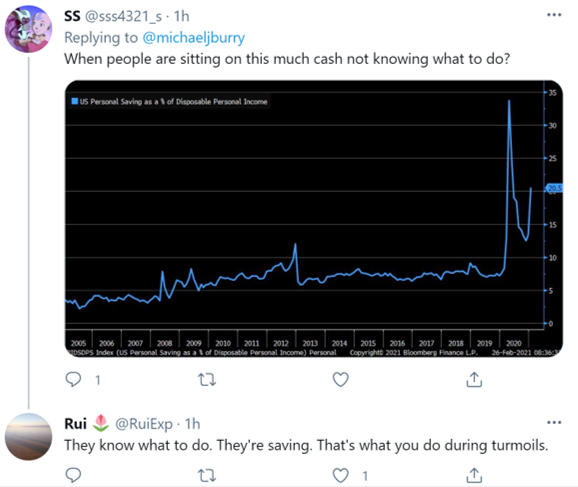Like Rui's tweet with the heart icon
Screen dimensions: 578x487
pyautogui.click(x=340, y=475)
